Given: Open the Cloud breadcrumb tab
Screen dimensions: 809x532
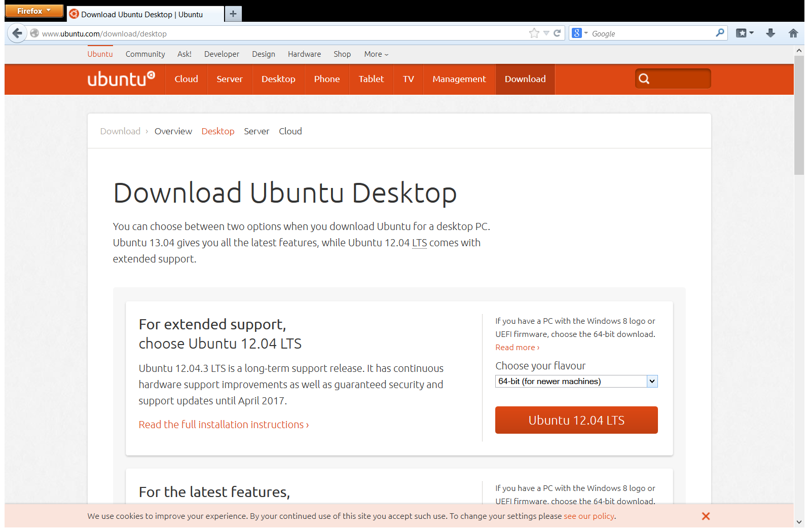Looking at the screenshot, I should coord(290,131).
